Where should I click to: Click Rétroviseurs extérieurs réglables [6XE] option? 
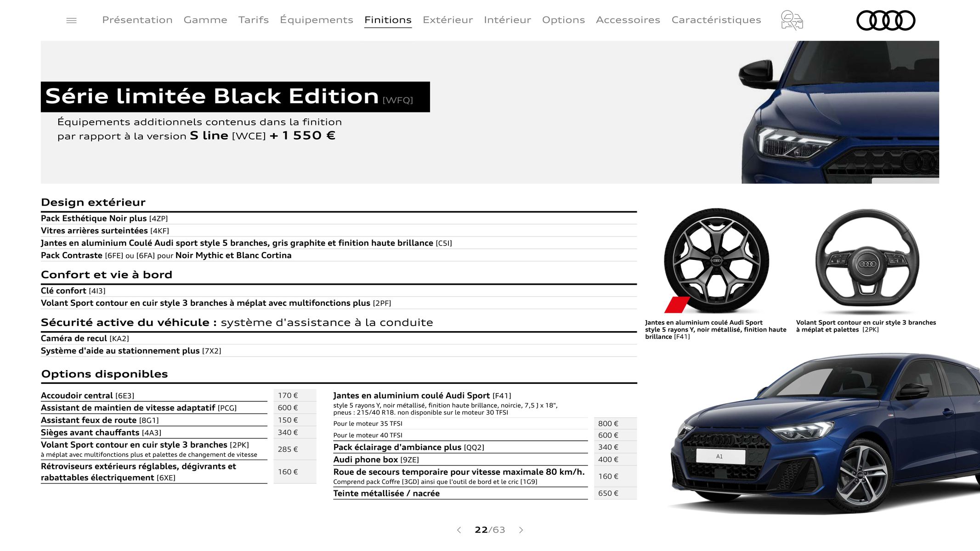point(154,472)
